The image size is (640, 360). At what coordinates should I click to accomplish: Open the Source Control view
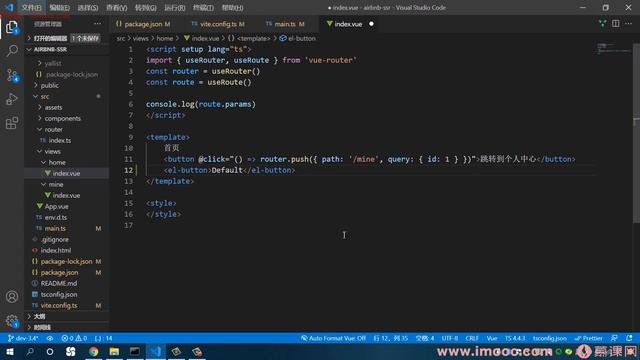point(12,76)
